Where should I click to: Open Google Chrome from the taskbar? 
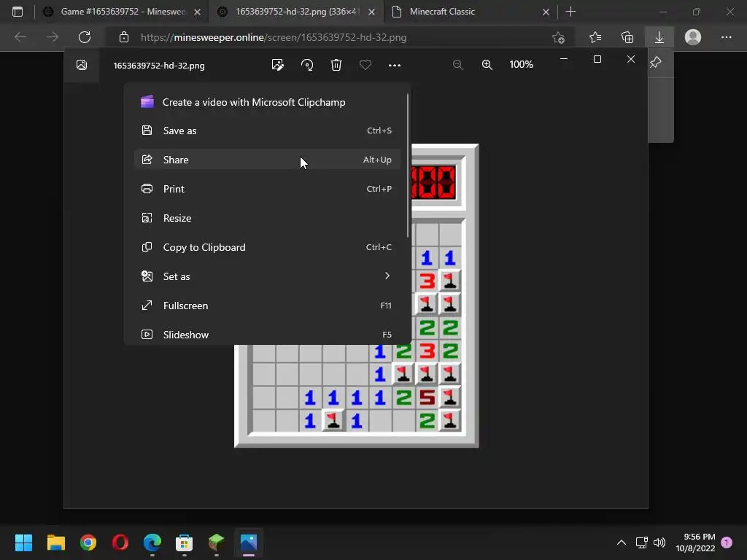pyautogui.click(x=88, y=542)
